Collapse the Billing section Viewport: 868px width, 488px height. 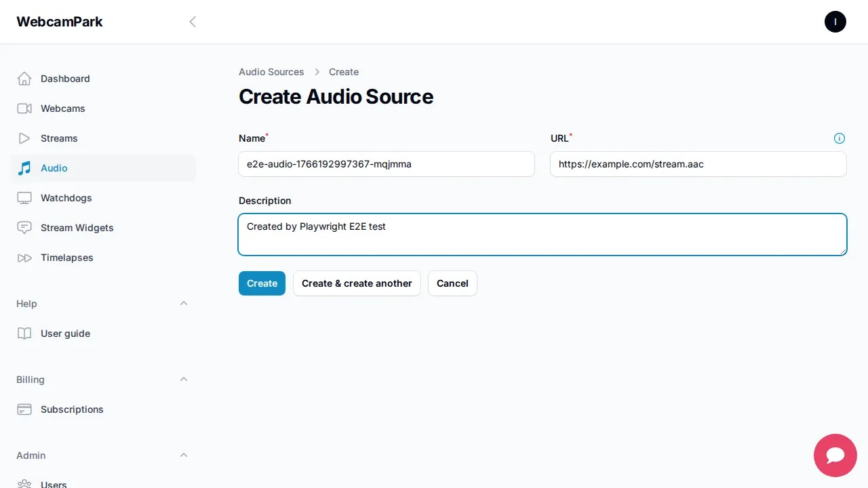click(184, 380)
